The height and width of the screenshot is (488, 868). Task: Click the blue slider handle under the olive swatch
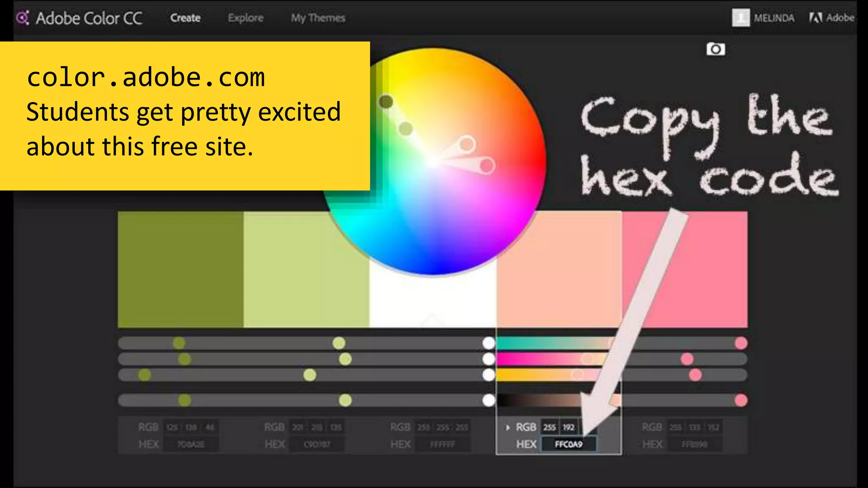(x=145, y=375)
